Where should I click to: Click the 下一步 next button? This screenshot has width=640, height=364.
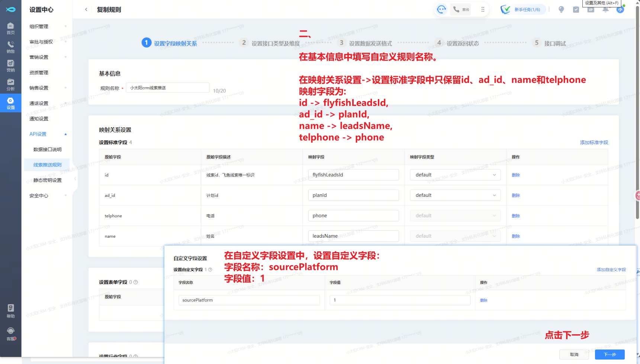pyautogui.click(x=610, y=355)
